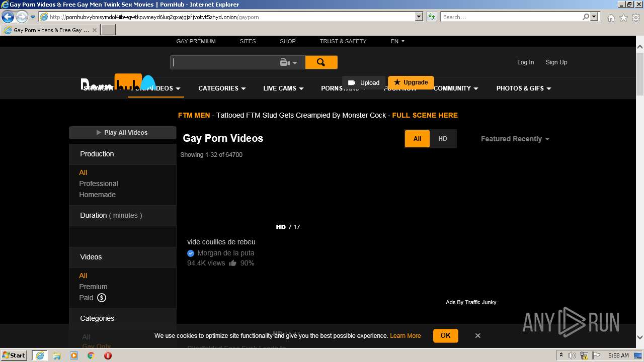
Task: Accept cookies with the OK button
Action: pyautogui.click(x=446, y=335)
